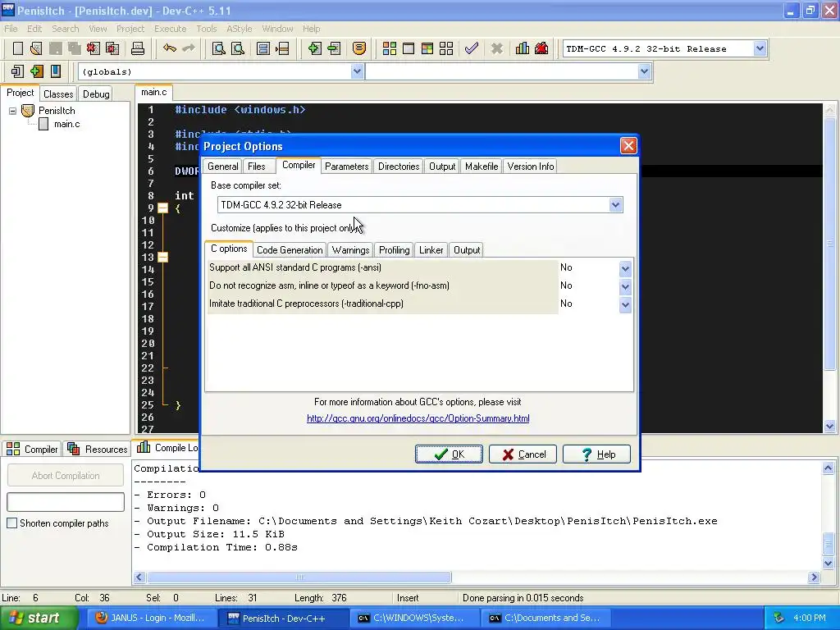The width and height of the screenshot is (840, 630).
Task: Select the PenisItch project node in tree
Action: [57, 111]
